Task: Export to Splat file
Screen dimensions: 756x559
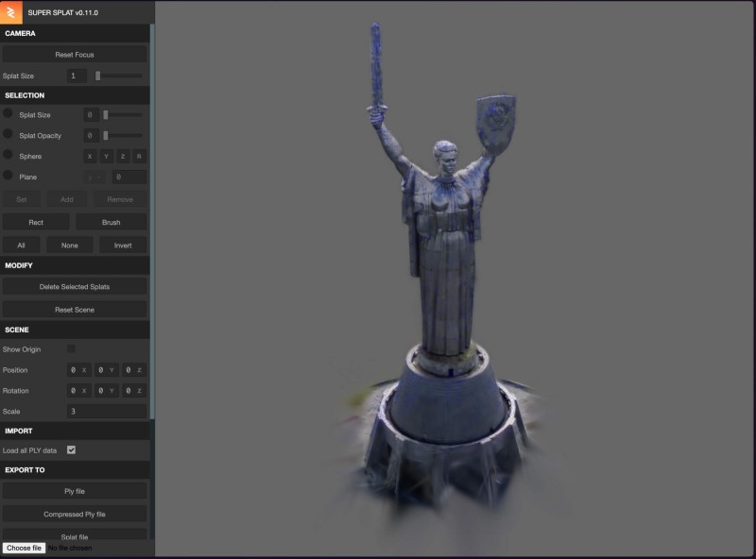Action: [75, 534]
